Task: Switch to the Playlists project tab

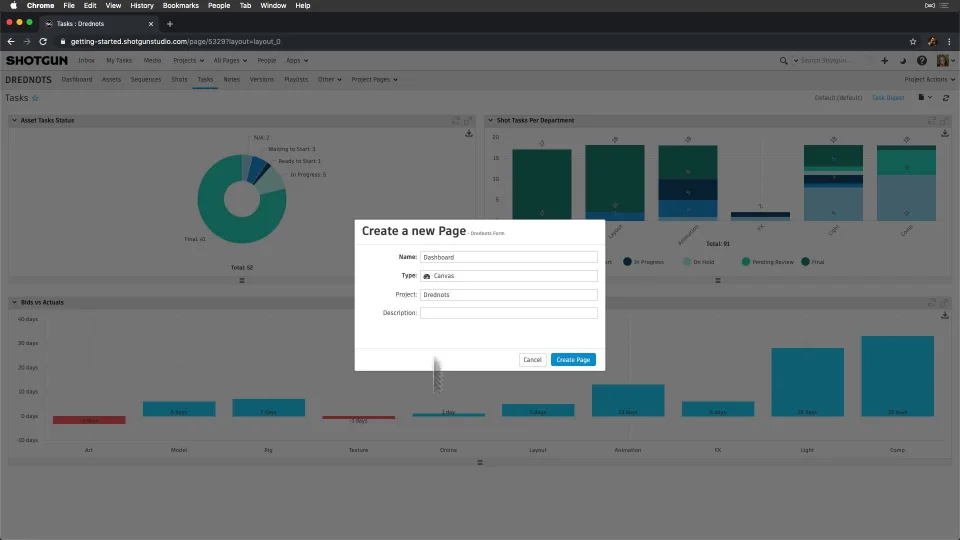Action: click(x=296, y=80)
